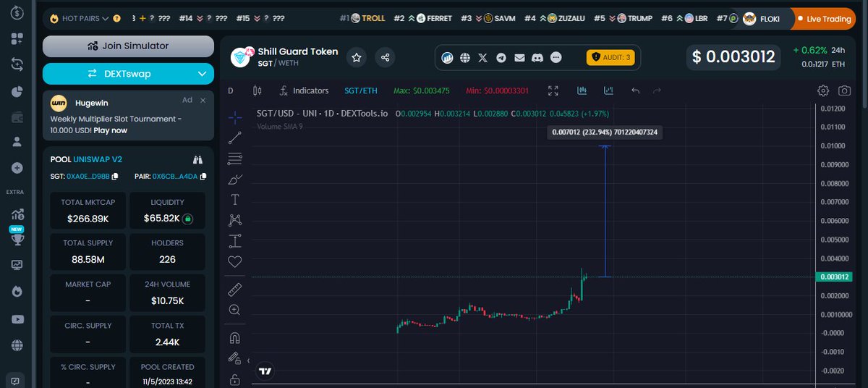This screenshot has height=388, width=868.
Task: Select the crosshair cursor tool
Action: pos(234,117)
